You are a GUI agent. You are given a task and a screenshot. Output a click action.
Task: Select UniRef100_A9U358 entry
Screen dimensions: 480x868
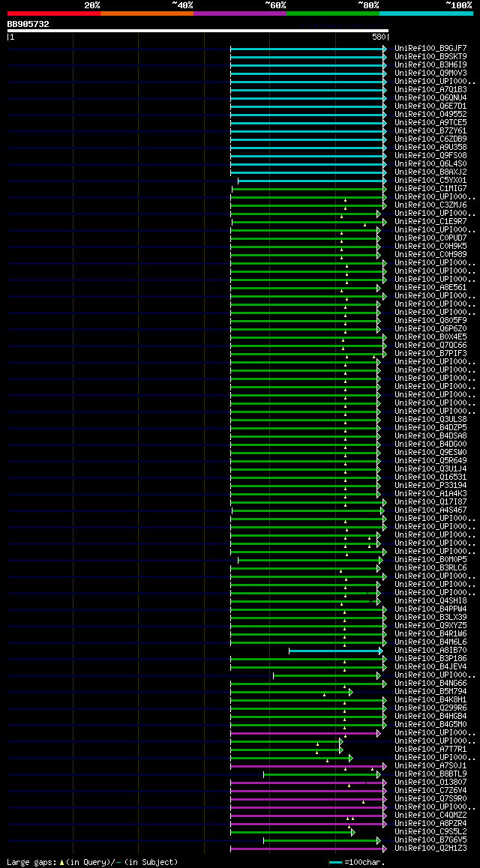[x=430, y=147]
